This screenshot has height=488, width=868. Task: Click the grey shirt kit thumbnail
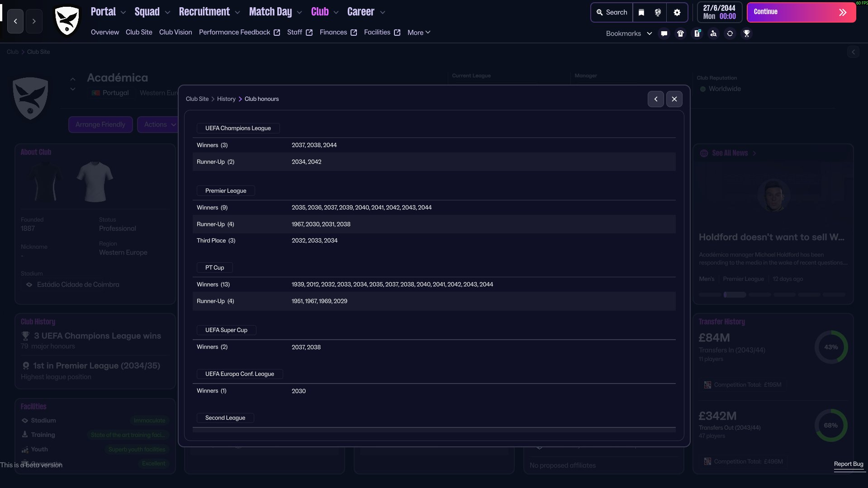click(x=95, y=182)
